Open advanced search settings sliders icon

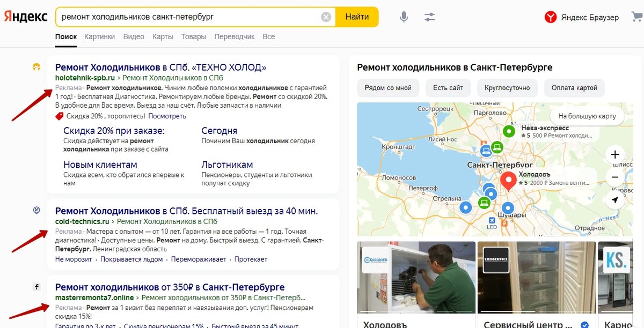(429, 17)
